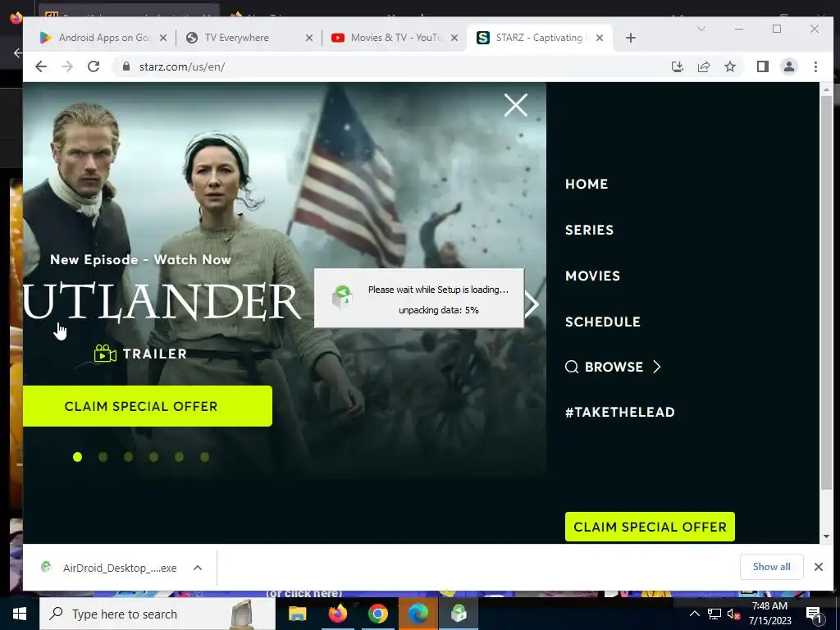
Task: Click CLAIM SPECIAL OFFER button on Outlander banner
Action: [x=148, y=406]
